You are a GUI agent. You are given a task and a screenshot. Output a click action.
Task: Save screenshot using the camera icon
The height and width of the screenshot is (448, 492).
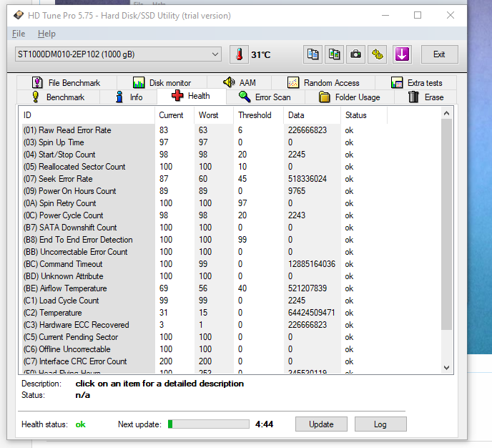point(355,54)
